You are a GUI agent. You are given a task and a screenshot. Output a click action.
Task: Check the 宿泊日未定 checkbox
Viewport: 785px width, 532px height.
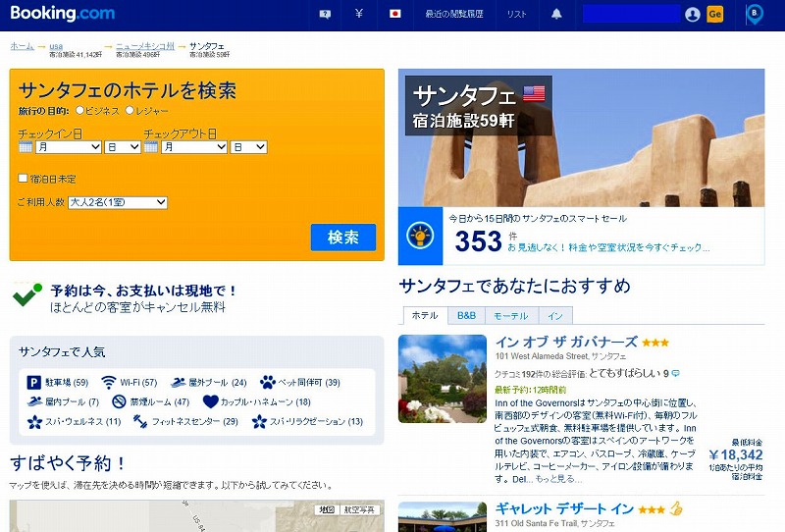point(23,178)
